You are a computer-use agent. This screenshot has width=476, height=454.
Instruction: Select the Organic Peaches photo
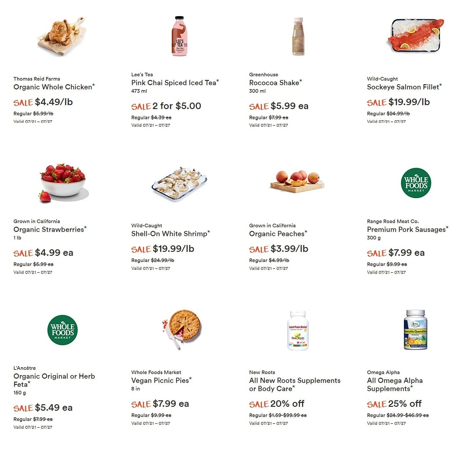tap(297, 181)
